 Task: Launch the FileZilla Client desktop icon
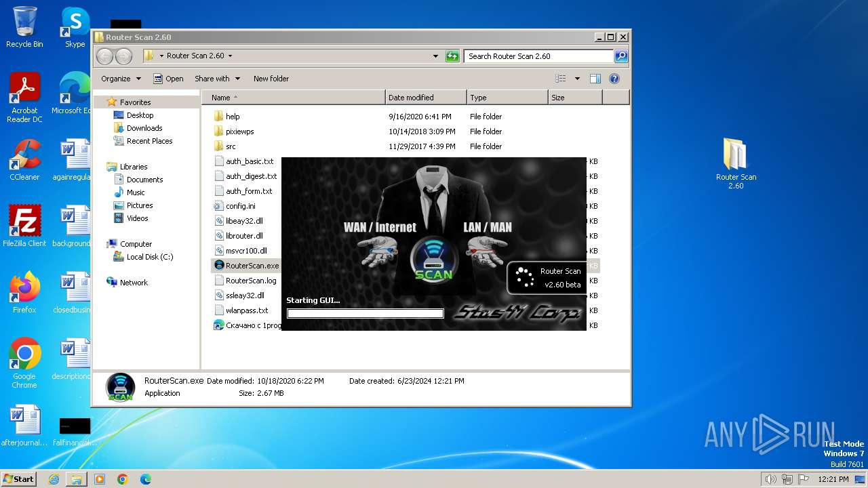(x=24, y=226)
